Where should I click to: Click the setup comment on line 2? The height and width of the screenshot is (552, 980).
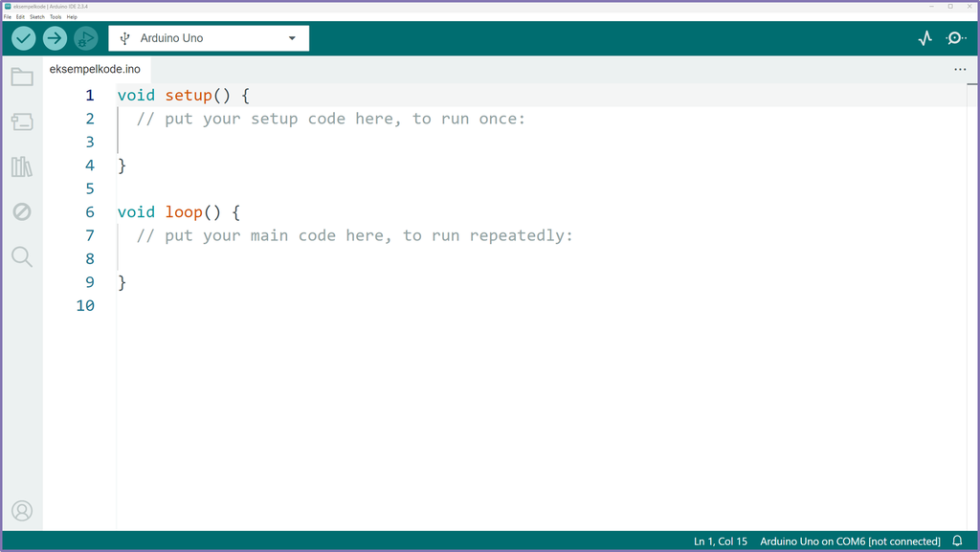coord(331,119)
